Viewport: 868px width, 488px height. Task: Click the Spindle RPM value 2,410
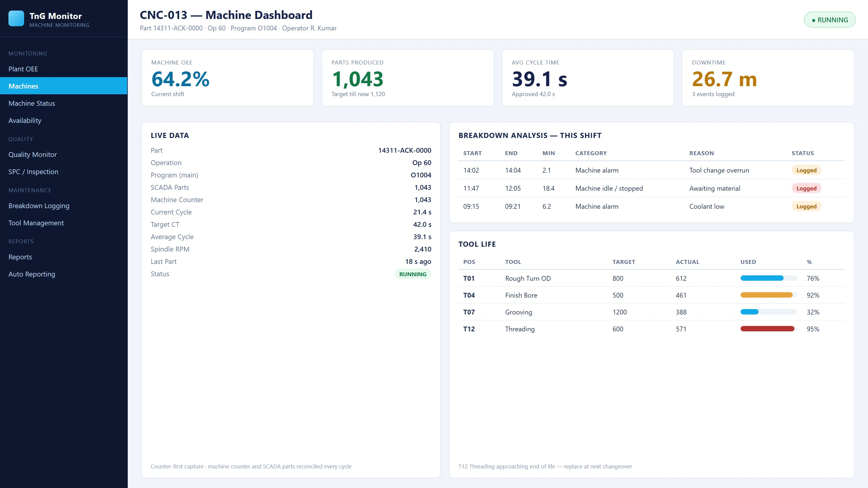pos(423,249)
